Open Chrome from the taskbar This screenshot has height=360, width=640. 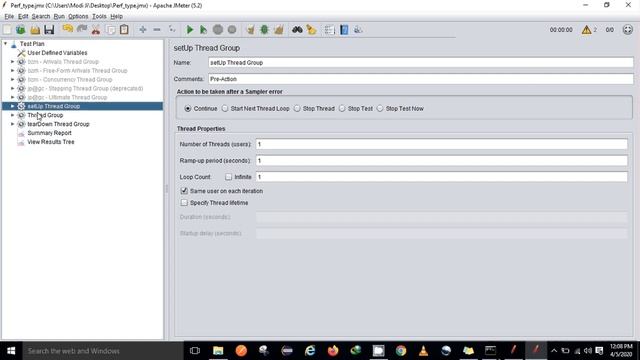click(x=401, y=351)
